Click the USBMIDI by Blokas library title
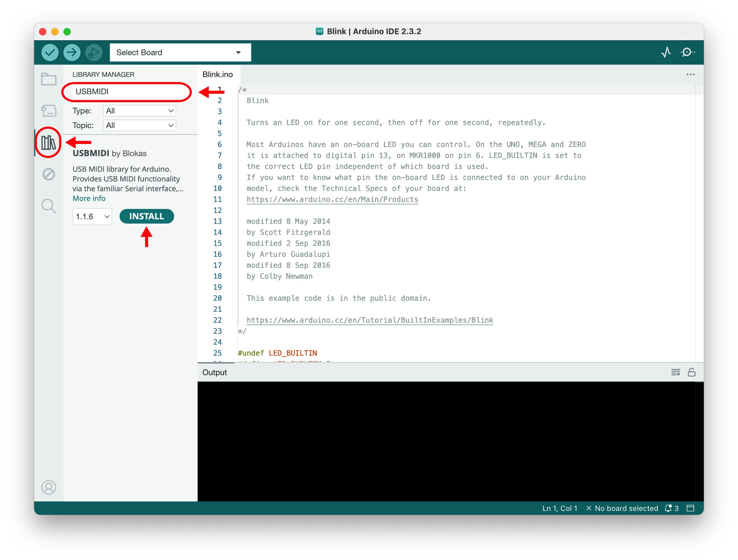The image size is (738, 560). click(x=109, y=153)
